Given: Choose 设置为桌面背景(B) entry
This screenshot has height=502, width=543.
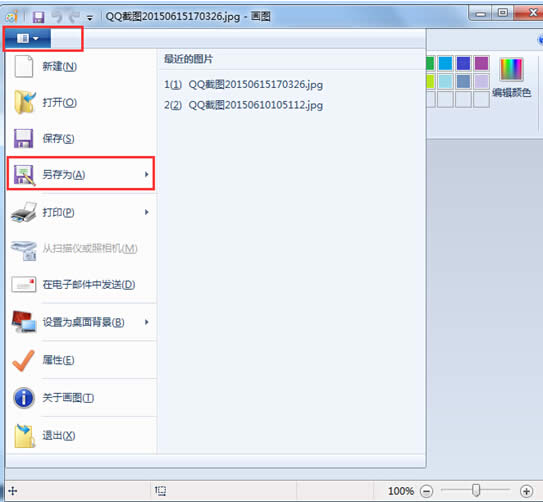Looking at the screenshot, I should click(81, 322).
